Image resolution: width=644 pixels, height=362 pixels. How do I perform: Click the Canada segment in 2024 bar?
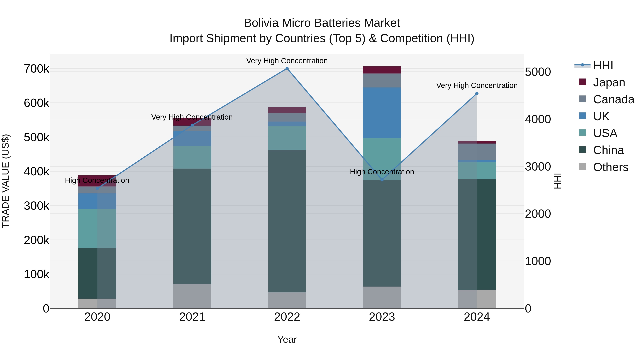click(x=477, y=152)
